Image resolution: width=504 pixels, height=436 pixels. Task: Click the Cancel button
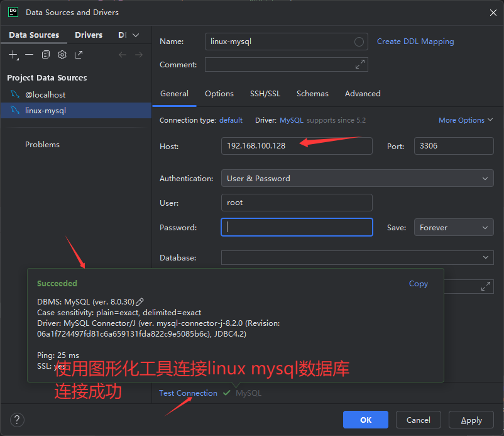(418, 420)
